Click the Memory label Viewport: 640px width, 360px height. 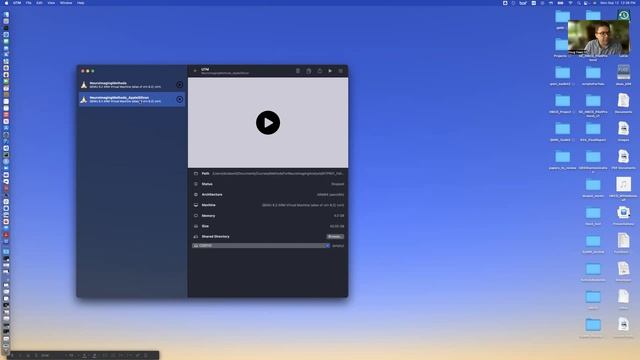[208, 216]
